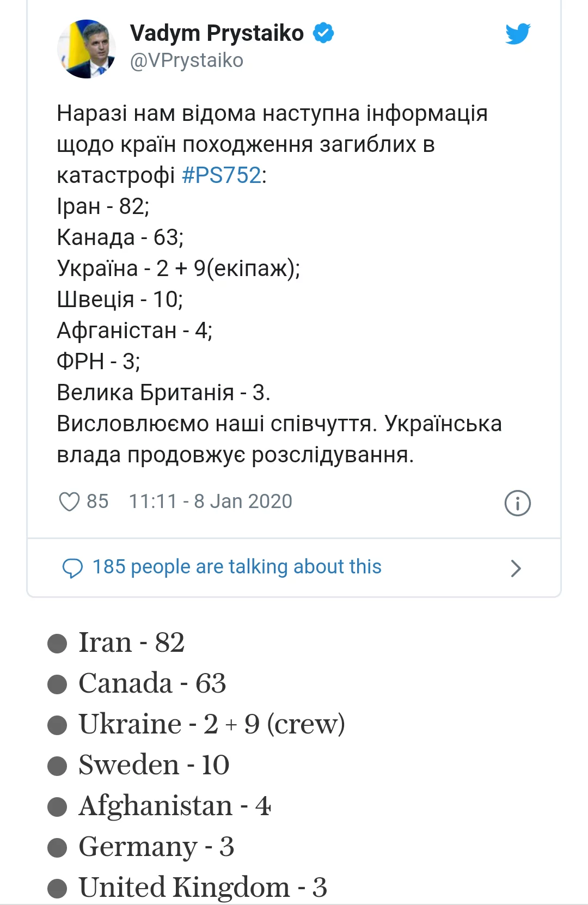This screenshot has width=588, height=905.
Task: Expand the conversation with the right chevron
Action: pos(515,568)
